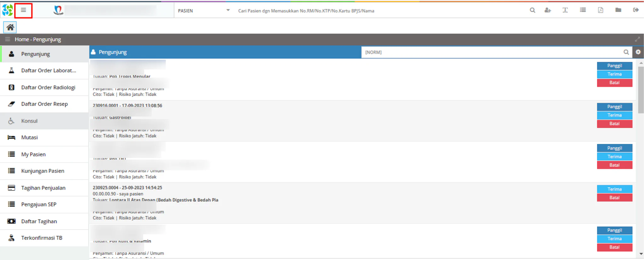Image resolution: width=644 pixels, height=260 pixels.
Task: Expand the panel to fullscreen with arrows icon
Action: coord(637,39)
